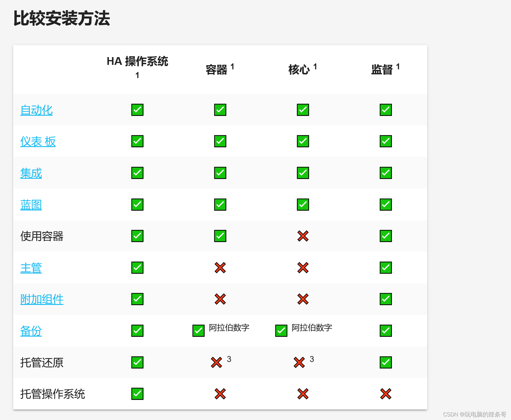Click the red X for 托管操作系统 under 监督
The width and height of the screenshot is (511, 420).
click(x=386, y=394)
